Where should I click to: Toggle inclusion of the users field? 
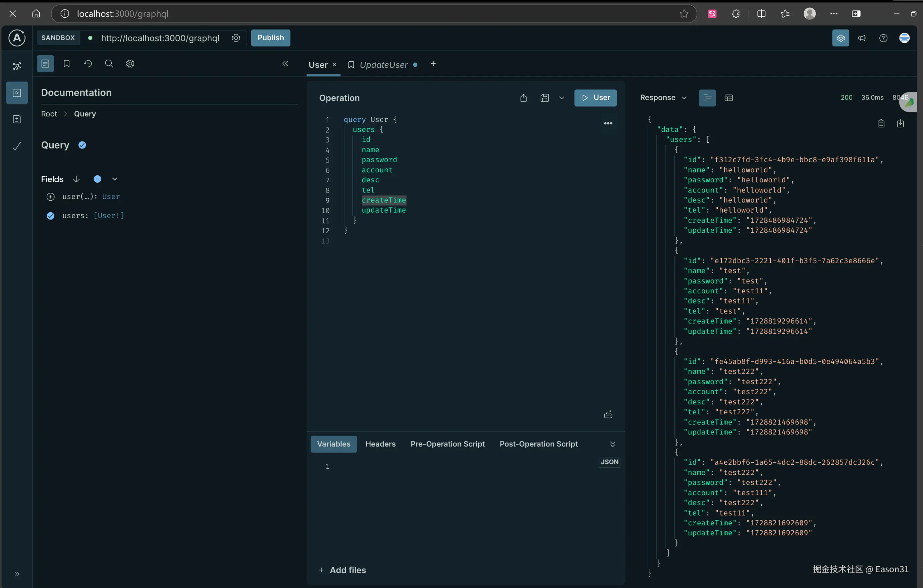pyautogui.click(x=51, y=216)
